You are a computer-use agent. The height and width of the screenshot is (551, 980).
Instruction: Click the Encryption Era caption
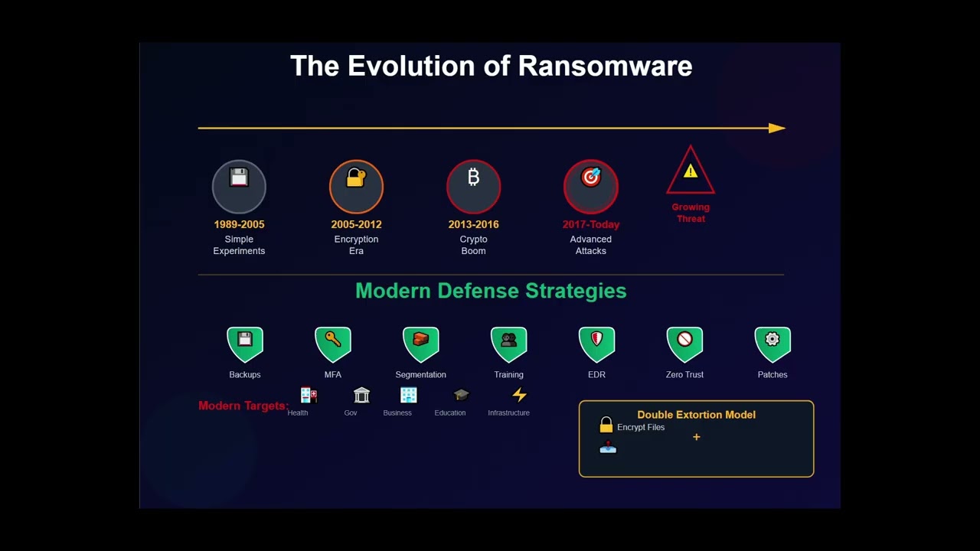click(356, 245)
